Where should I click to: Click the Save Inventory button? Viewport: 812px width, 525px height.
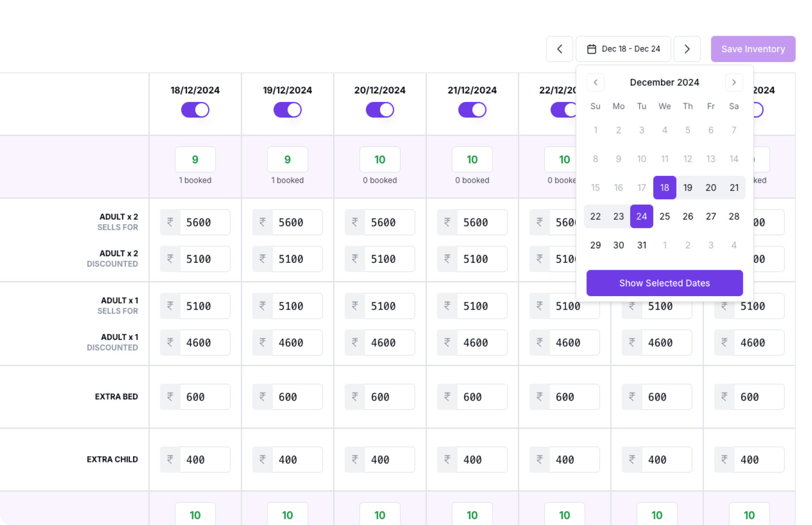click(753, 49)
